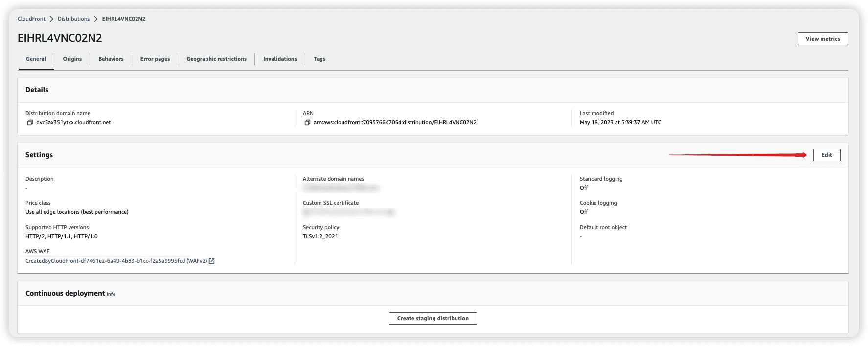Go to the Behaviors tab

111,59
